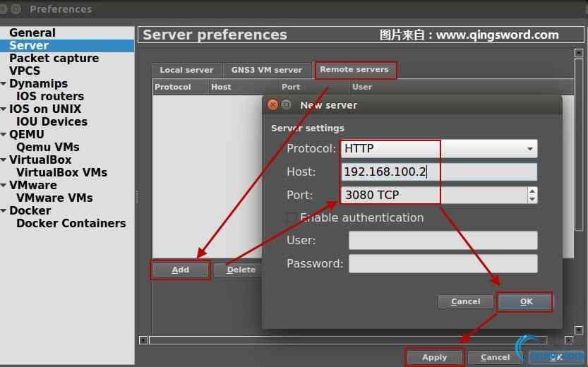The image size is (588, 367).
Task: Select Docker Containers item
Action: pyautogui.click(x=71, y=224)
